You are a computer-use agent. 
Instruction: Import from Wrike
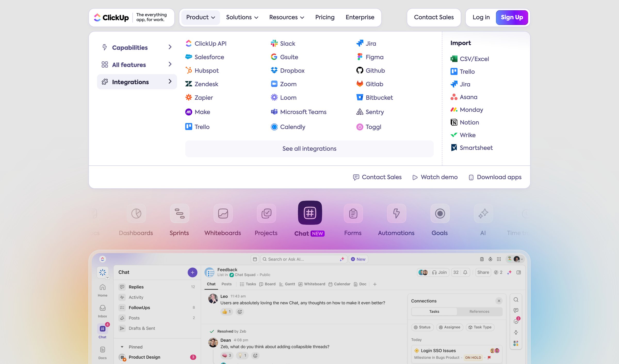pos(463,135)
